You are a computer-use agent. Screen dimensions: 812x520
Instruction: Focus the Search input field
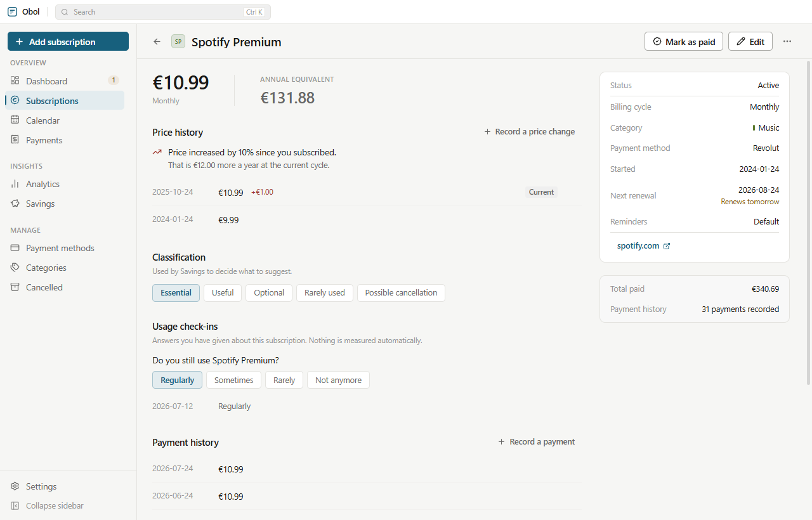(163, 12)
